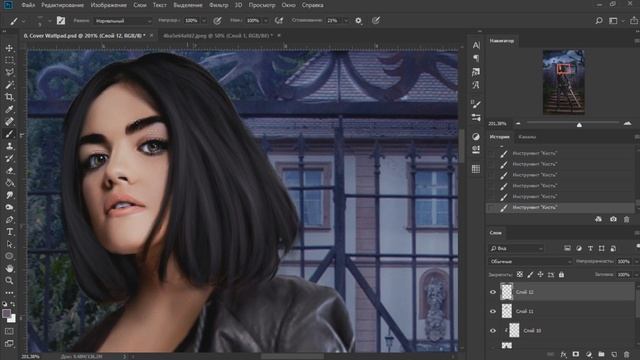Select the Healing Brush tool
The image size is (640, 360).
[x=9, y=122]
